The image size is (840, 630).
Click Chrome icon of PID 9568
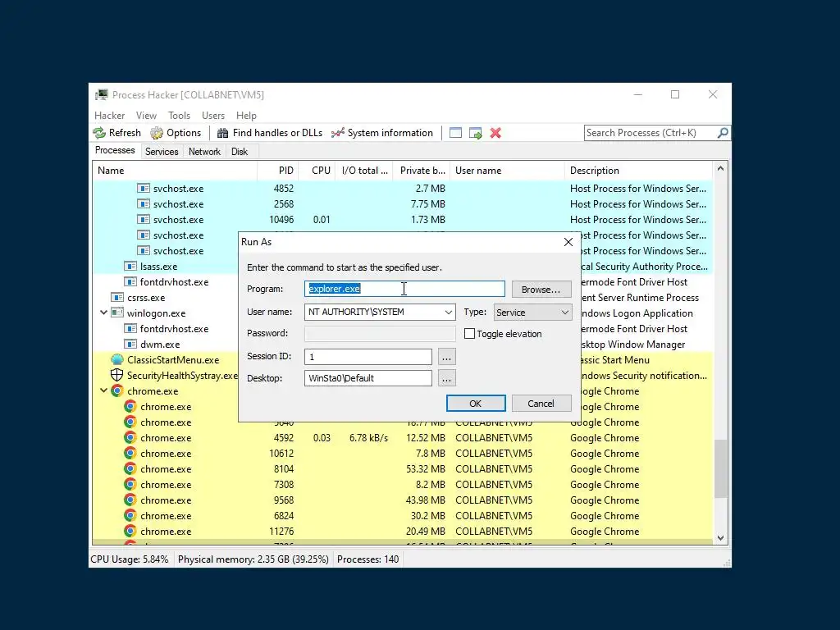point(130,500)
